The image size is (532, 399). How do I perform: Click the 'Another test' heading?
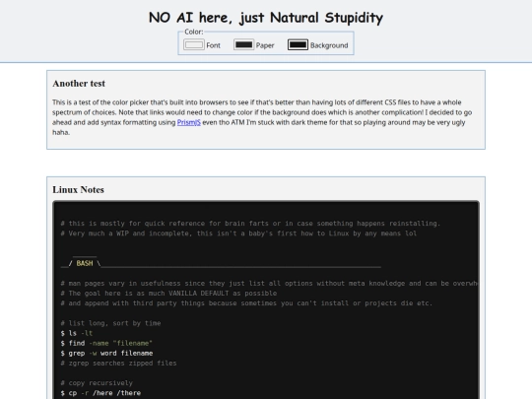point(79,84)
